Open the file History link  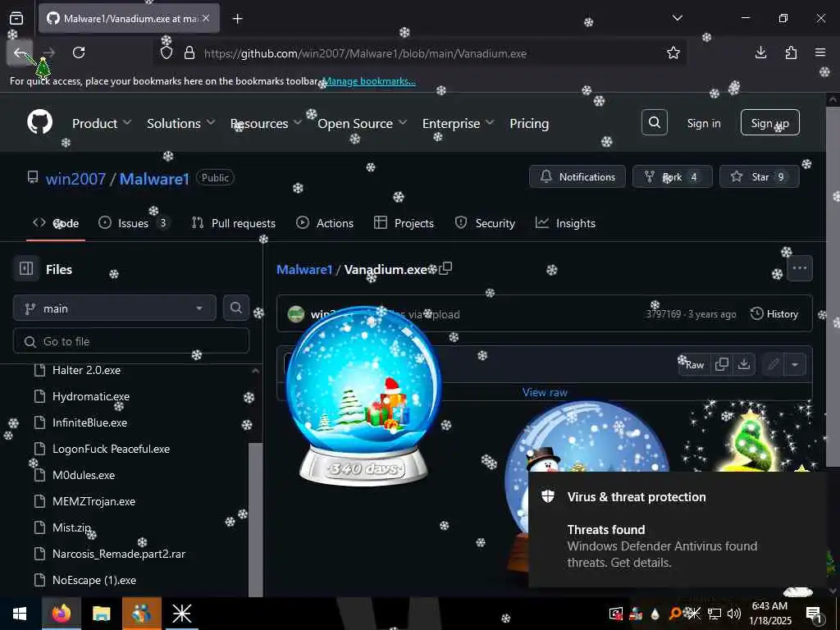point(774,314)
